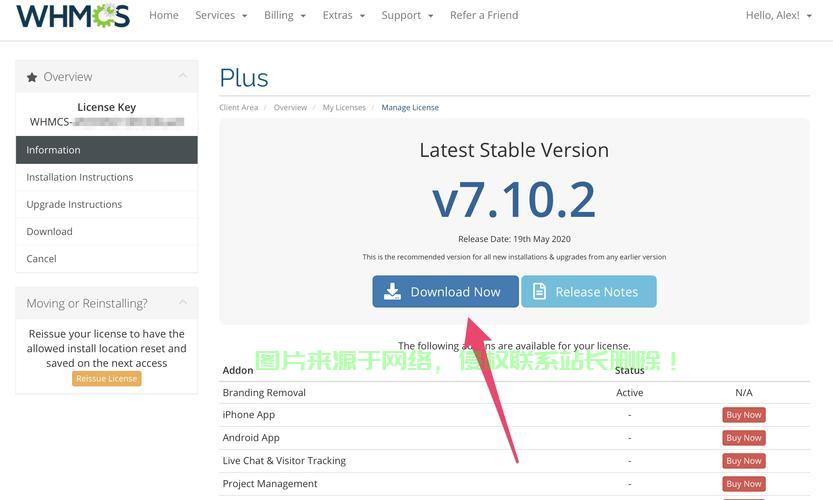The width and height of the screenshot is (833, 500).
Task: Open the Services dropdown menu
Action: [x=221, y=16]
